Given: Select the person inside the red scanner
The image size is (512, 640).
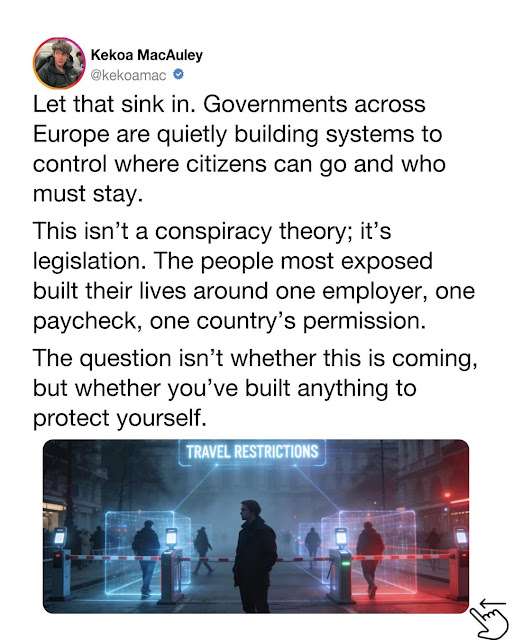Looking at the screenshot, I should 370,559.
